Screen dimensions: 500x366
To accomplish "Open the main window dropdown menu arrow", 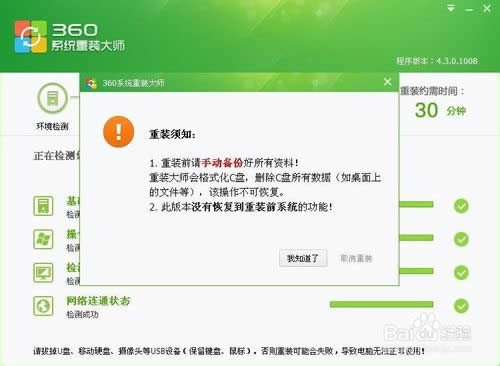I will tap(451, 8).
